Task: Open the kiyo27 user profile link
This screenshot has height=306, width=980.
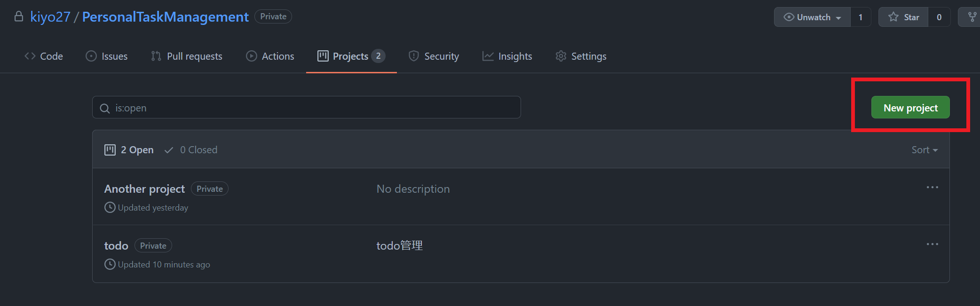Action: click(x=50, y=17)
